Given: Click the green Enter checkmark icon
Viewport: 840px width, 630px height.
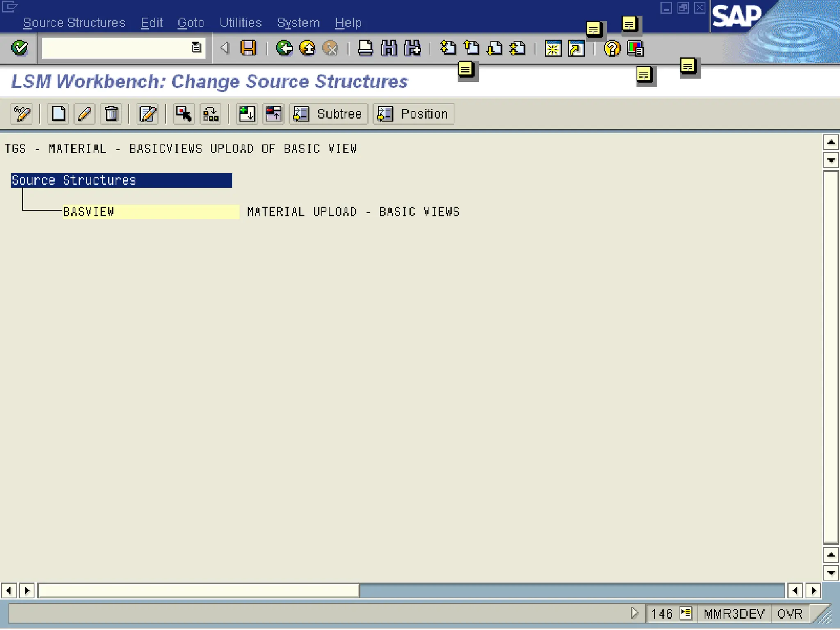Looking at the screenshot, I should pyautogui.click(x=19, y=48).
